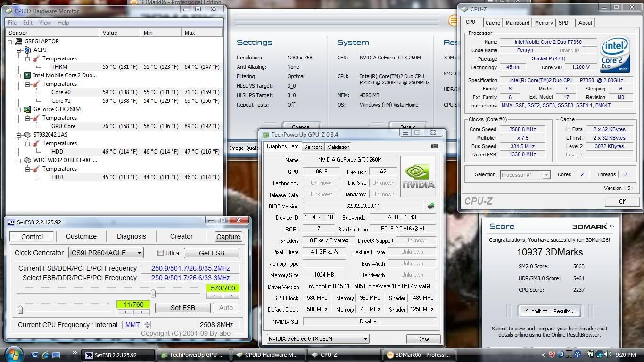This screenshot has width=644, height=362.
Task: Click the ACPI shield icon in the sensor tree
Action: [27, 50]
